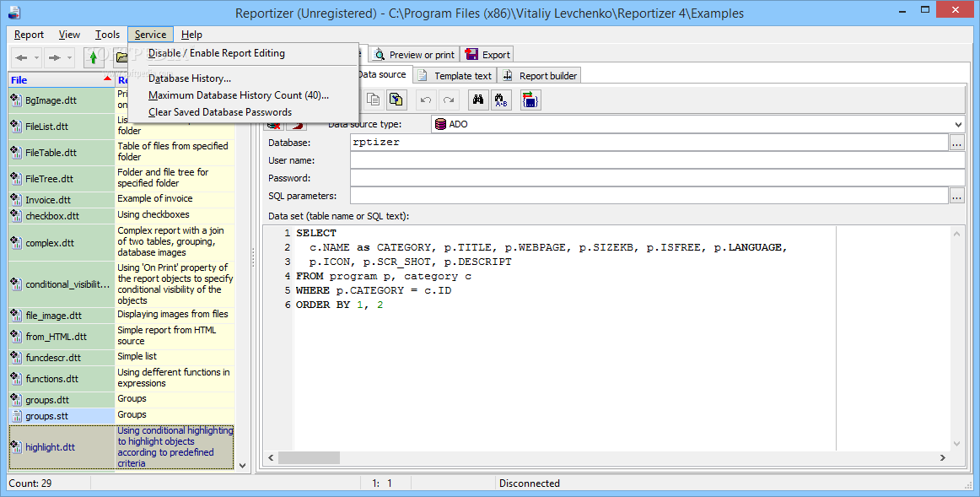Click the 'Example of invoice' description
Image resolution: width=980 pixels, height=497 pixels.
[x=155, y=199]
